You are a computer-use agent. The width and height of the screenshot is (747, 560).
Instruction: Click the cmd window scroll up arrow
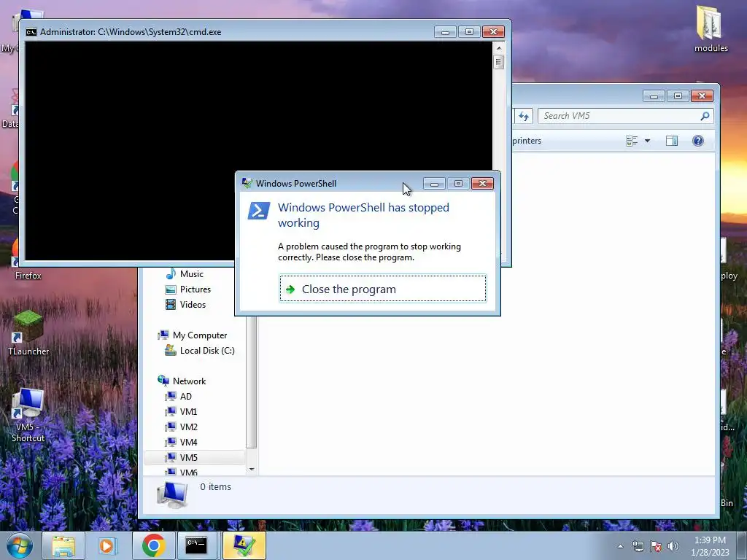click(x=499, y=48)
